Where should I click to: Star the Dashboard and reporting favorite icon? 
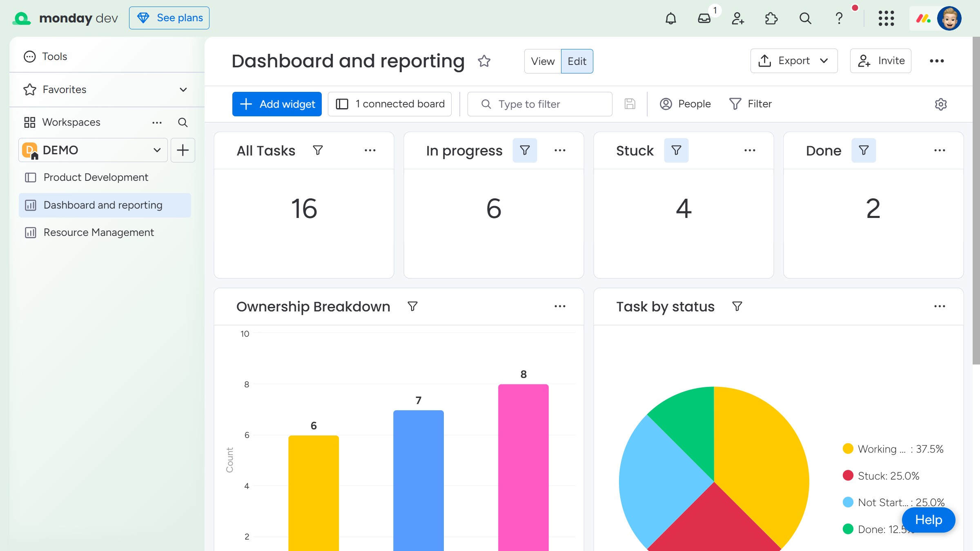click(484, 61)
